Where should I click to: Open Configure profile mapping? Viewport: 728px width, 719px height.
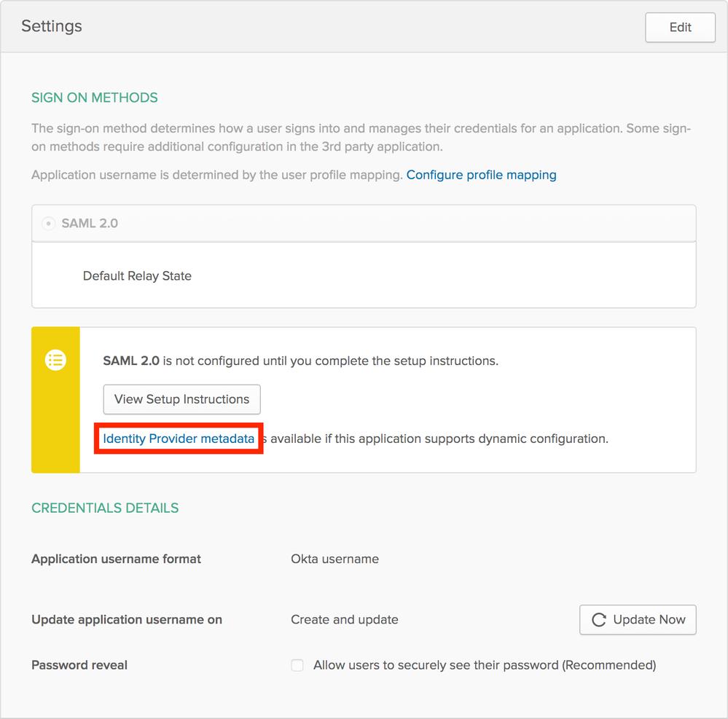(x=481, y=175)
